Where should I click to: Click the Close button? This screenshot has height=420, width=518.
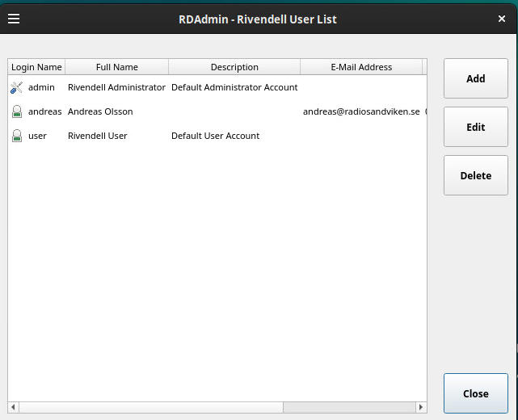(476, 393)
